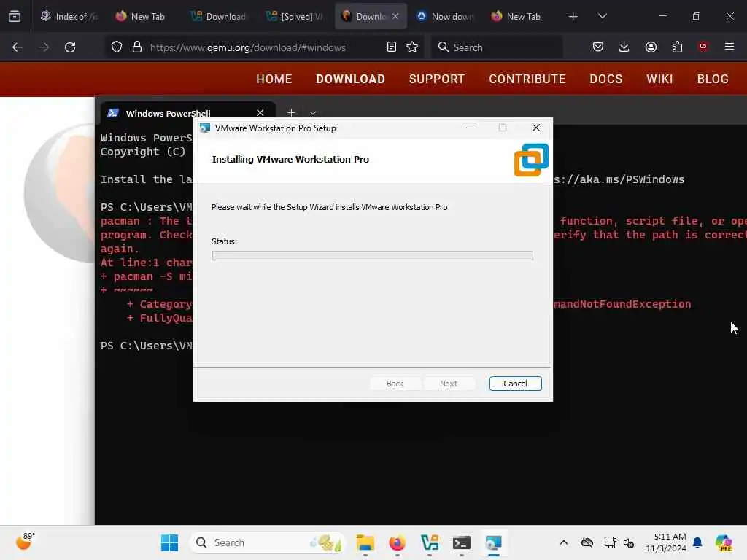Reload the qemu.org page
The width and height of the screenshot is (747, 560).
tap(70, 47)
